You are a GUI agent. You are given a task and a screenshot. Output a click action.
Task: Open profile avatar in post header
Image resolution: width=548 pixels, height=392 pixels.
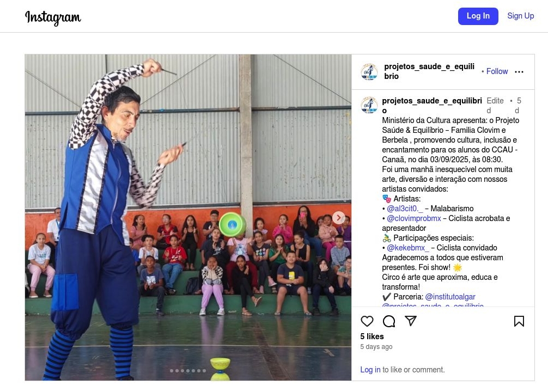(x=369, y=72)
